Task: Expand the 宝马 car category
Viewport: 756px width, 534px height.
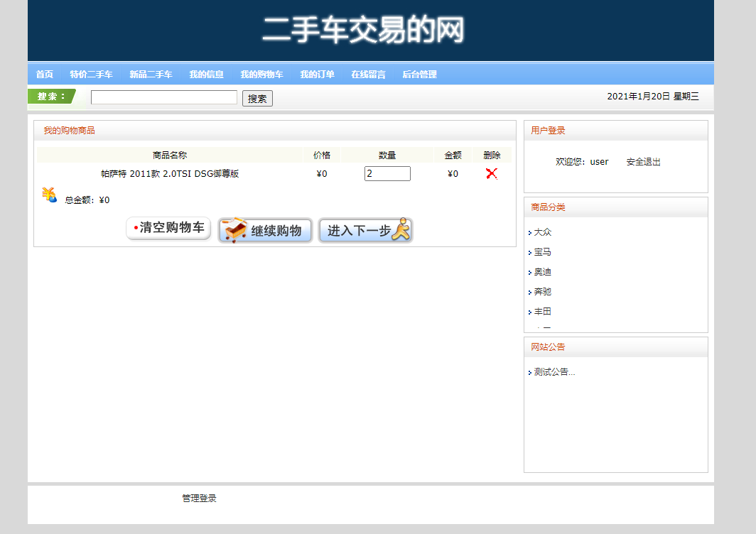Action: 541,251
